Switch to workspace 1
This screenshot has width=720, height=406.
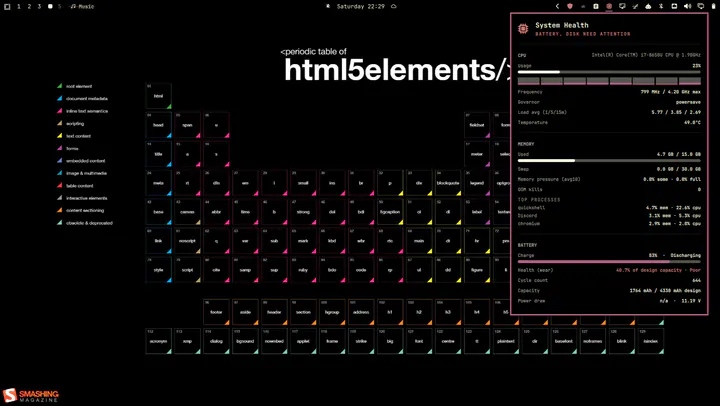click(x=19, y=6)
